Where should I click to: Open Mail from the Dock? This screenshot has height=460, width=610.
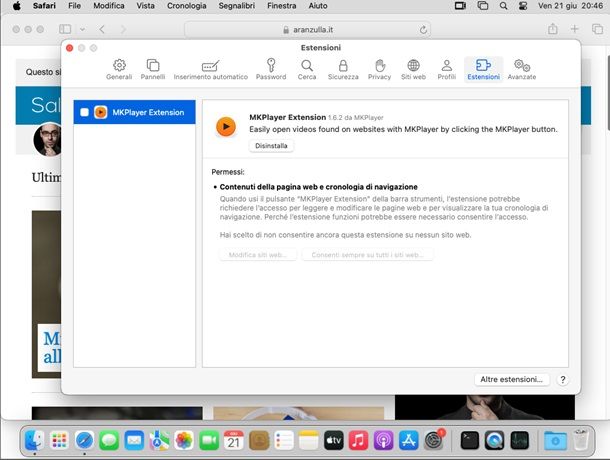(134, 441)
